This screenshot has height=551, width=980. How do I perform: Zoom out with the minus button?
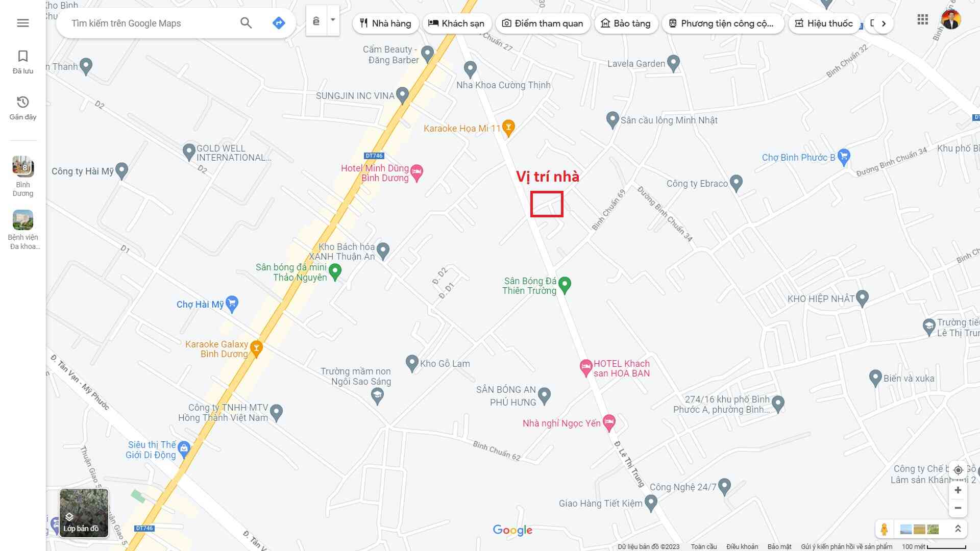point(958,508)
